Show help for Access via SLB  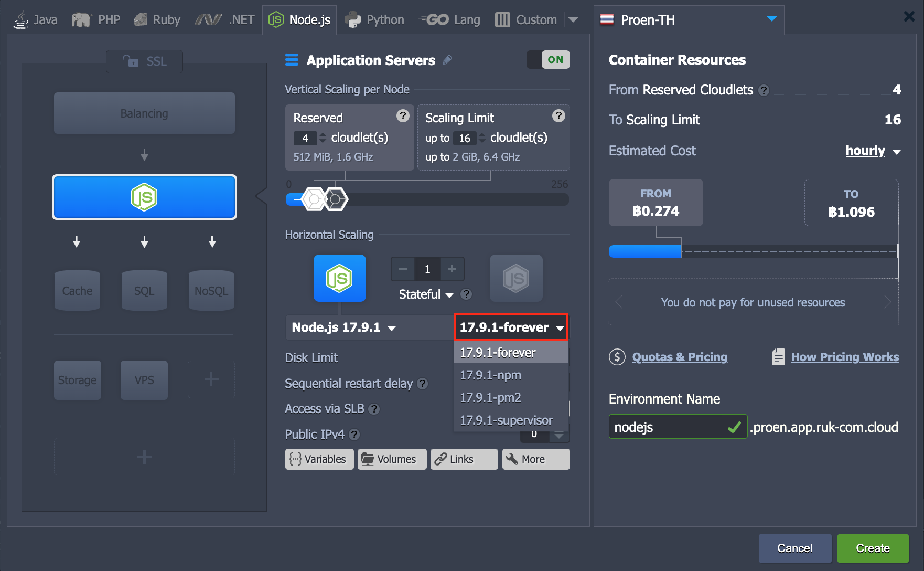click(x=374, y=409)
